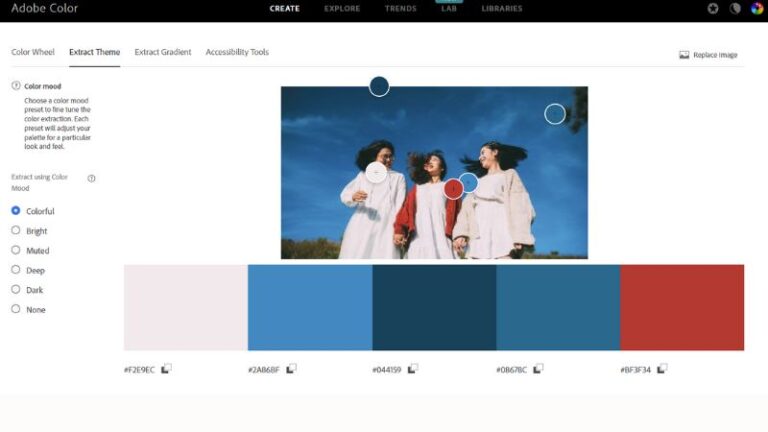This screenshot has width=768, height=432.
Task: Copy hex code #0B678C with copy icon
Action: pos(538,368)
